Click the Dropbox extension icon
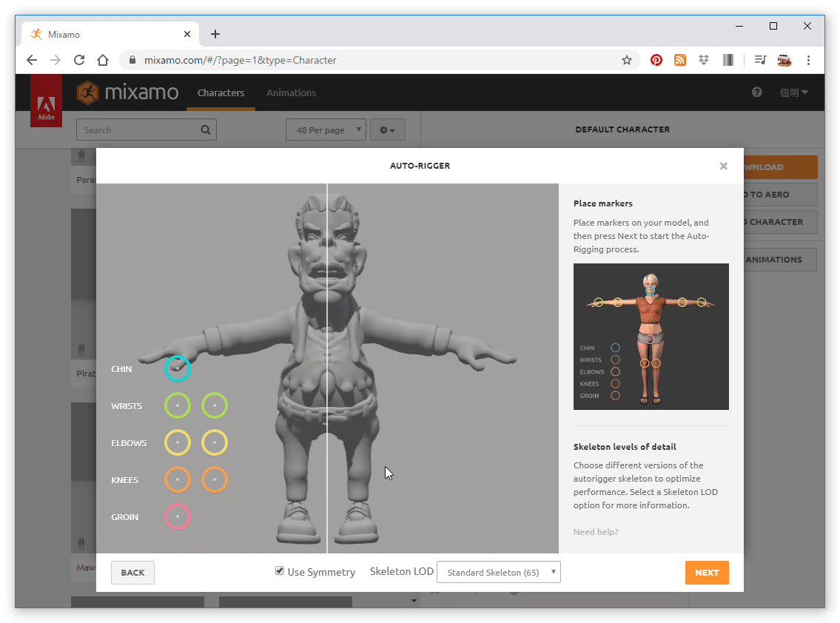This screenshot has height=623, width=840. click(704, 60)
